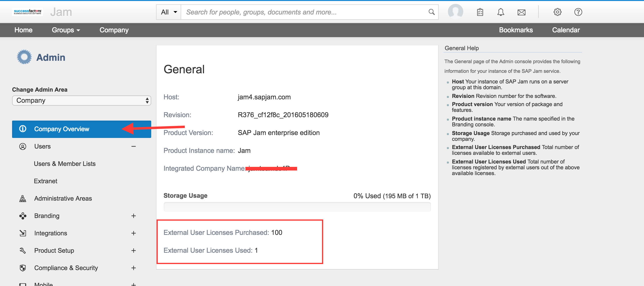Image resolution: width=644 pixels, height=286 pixels.
Task: Click the General Help heading
Action: pyautogui.click(x=461, y=48)
